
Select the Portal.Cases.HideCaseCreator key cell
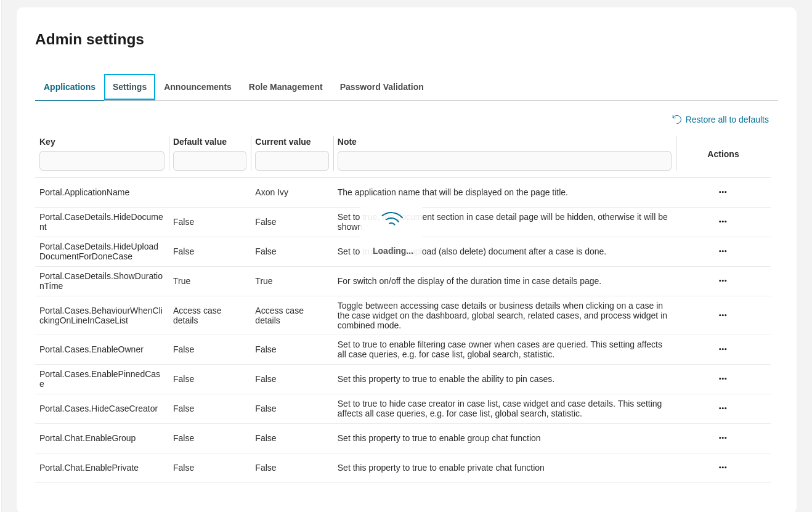(x=99, y=408)
